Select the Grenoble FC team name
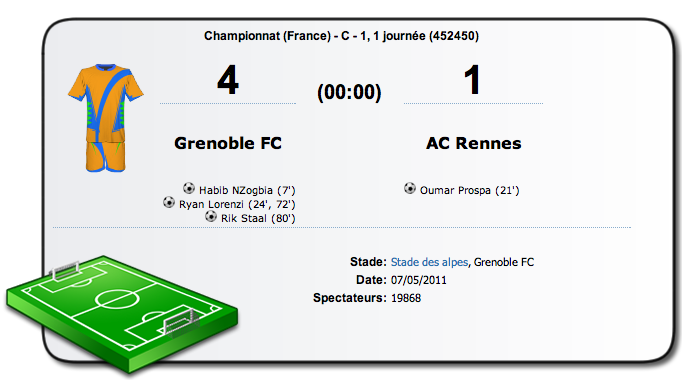This screenshot has width=688, height=380. coord(228,143)
